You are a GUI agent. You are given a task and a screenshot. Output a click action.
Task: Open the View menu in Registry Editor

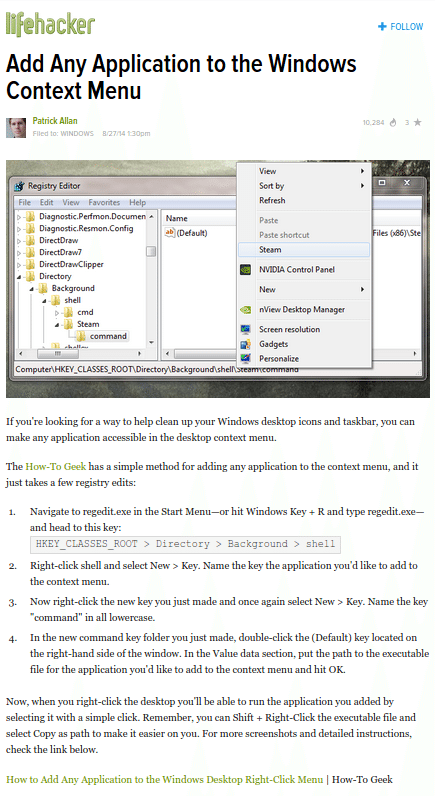(x=71, y=202)
